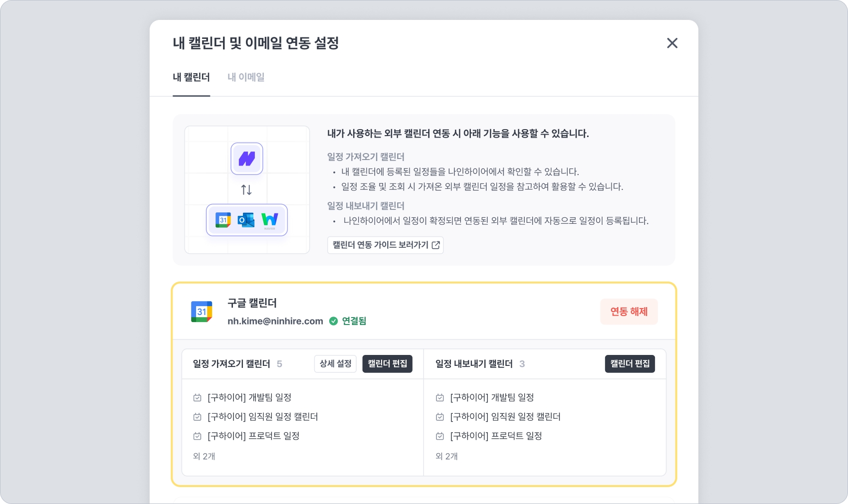848x504 pixels.
Task: Open 상세 설정 for import calendars
Action: [x=335, y=363]
